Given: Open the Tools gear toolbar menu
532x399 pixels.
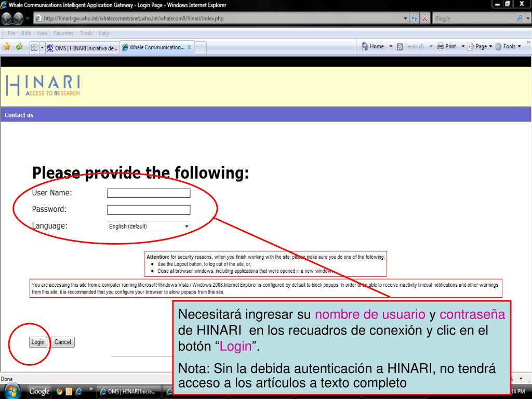Looking at the screenshot, I should (x=508, y=46).
